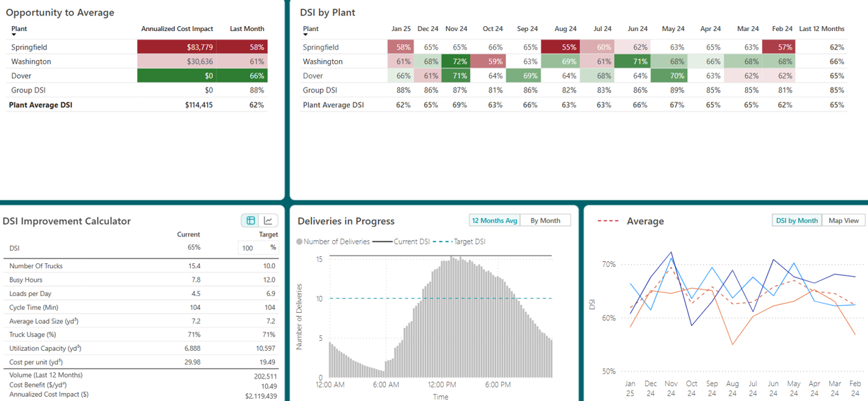The image size is (868, 401).
Task: Click the Plant header in DSI by Plant
Action: pyautogui.click(x=310, y=29)
